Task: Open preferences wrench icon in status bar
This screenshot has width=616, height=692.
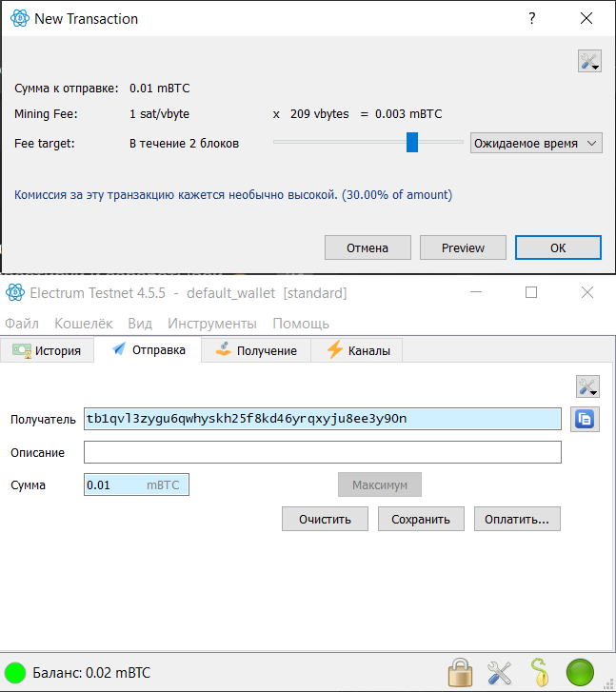Action: (x=499, y=673)
